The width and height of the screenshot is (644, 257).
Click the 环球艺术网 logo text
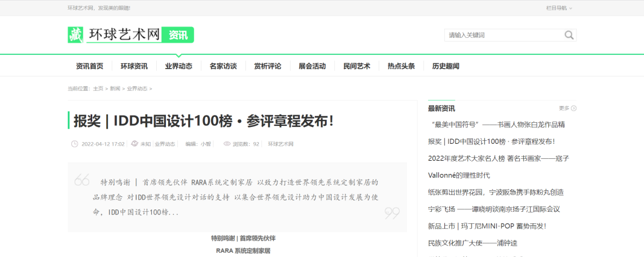click(x=124, y=35)
